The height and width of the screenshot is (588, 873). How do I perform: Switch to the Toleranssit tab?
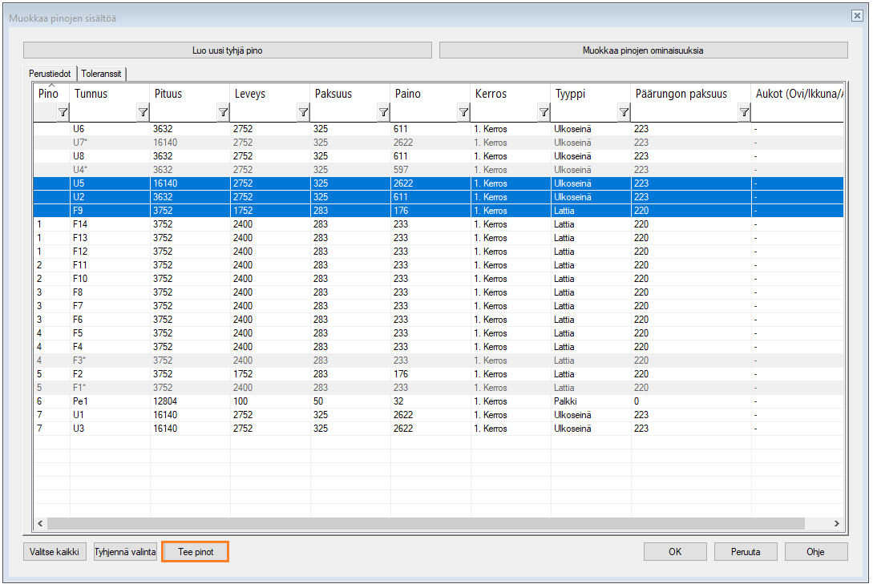point(102,74)
